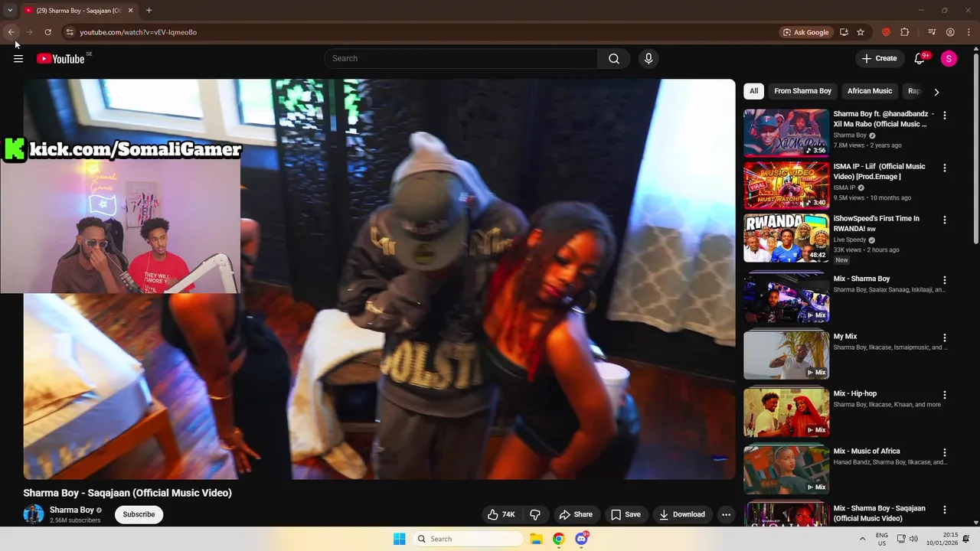Image resolution: width=980 pixels, height=551 pixels.
Task: Open options for Xil Ma Rabo video
Action: click(x=944, y=116)
